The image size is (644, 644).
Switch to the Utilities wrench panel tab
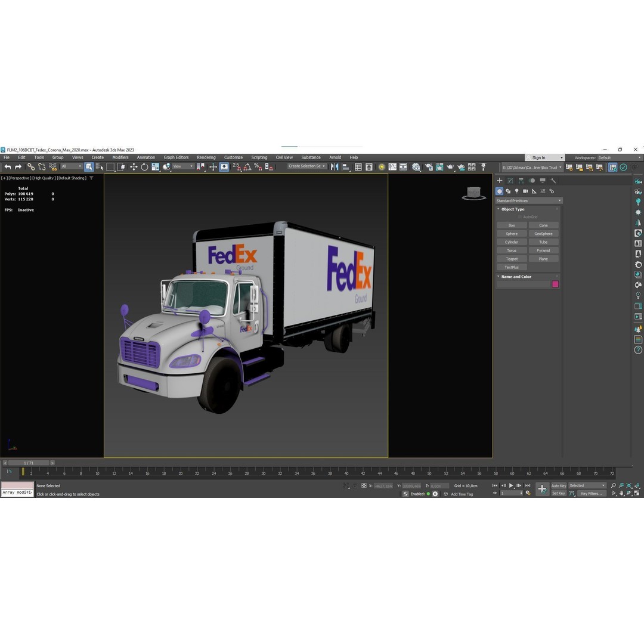[x=553, y=181]
